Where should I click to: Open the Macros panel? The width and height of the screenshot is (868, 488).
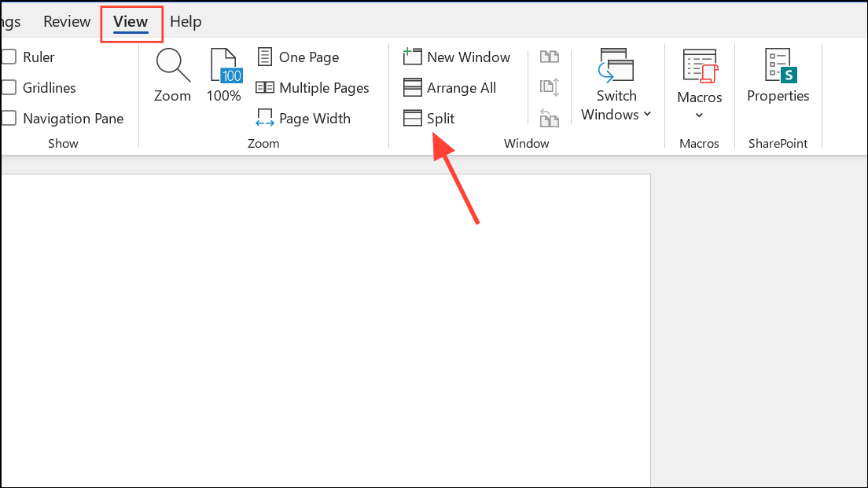click(x=699, y=75)
